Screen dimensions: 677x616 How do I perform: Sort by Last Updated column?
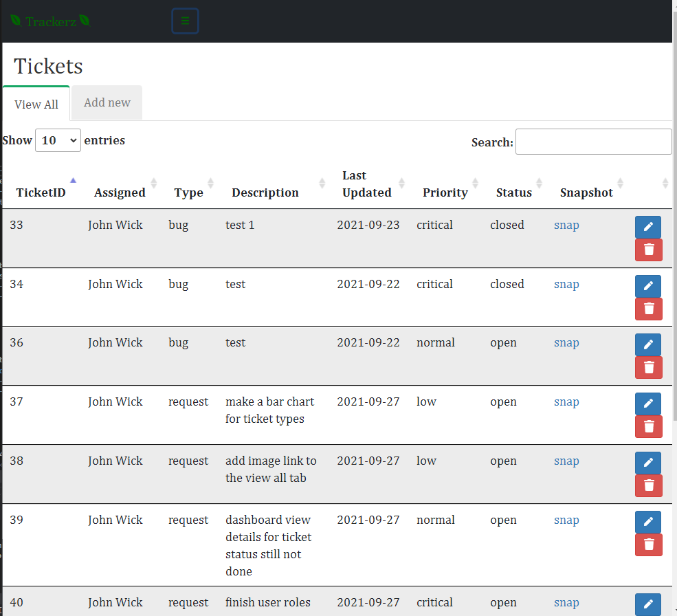click(367, 184)
